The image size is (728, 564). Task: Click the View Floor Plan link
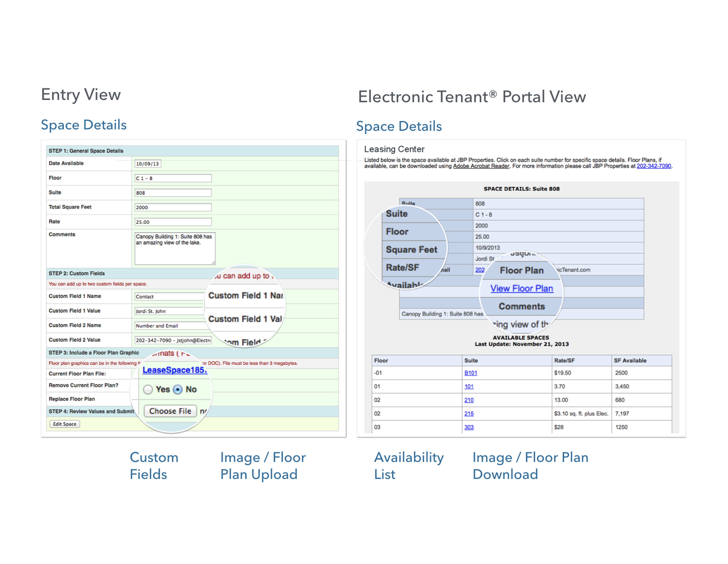[x=522, y=288]
